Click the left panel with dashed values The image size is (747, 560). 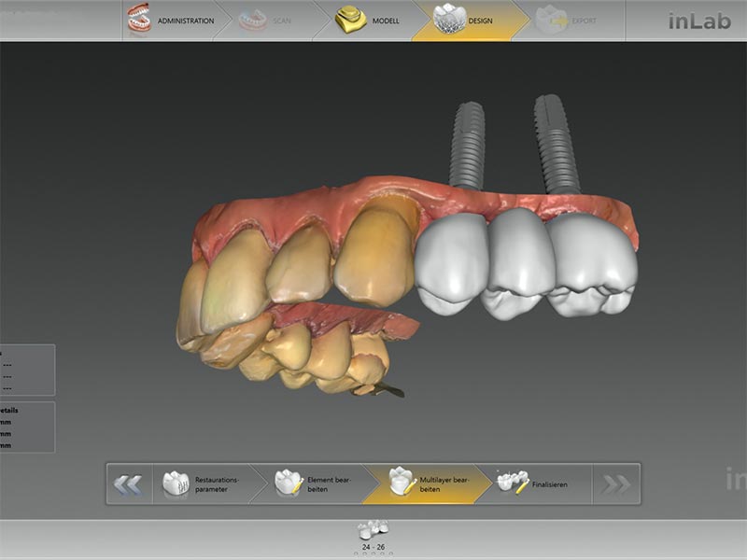[26, 371]
